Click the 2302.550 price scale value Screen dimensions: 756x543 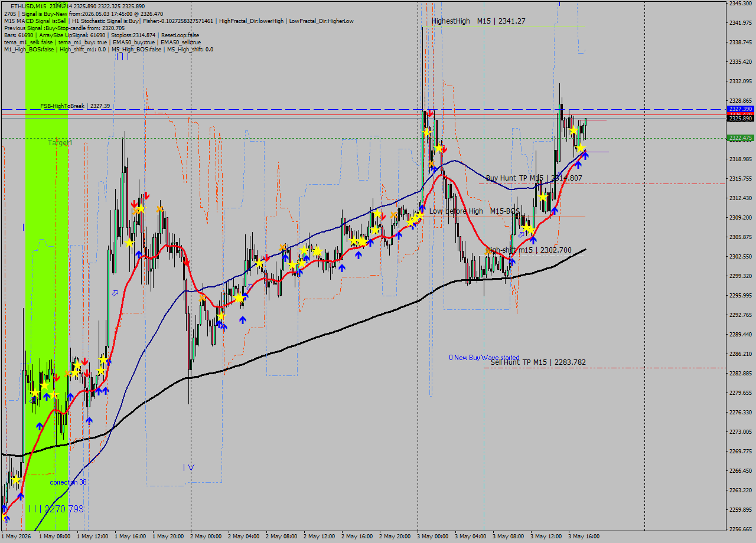point(741,257)
